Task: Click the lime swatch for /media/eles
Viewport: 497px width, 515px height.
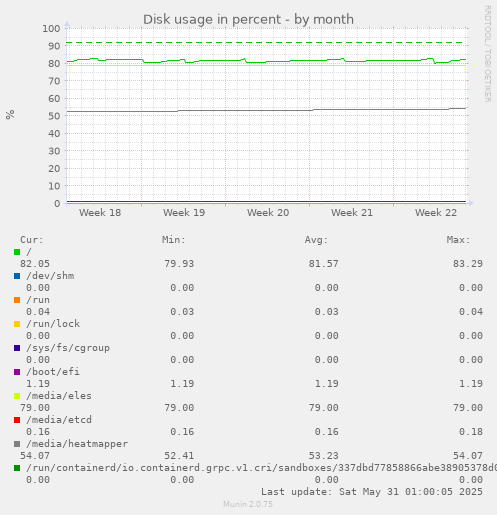Action: click(x=17, y=396)
